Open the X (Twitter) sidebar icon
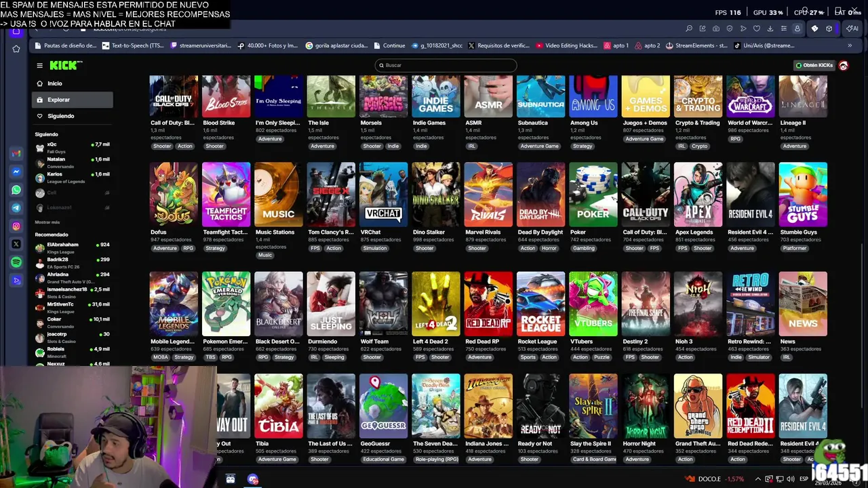868x488 pixels. coord(16,244)
